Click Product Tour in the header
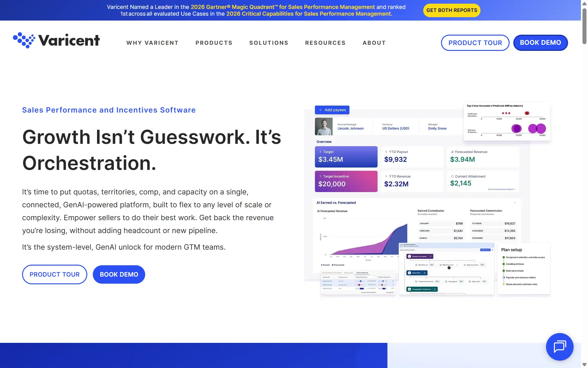Screen dimensions: 588x368 tap(475, 43)
